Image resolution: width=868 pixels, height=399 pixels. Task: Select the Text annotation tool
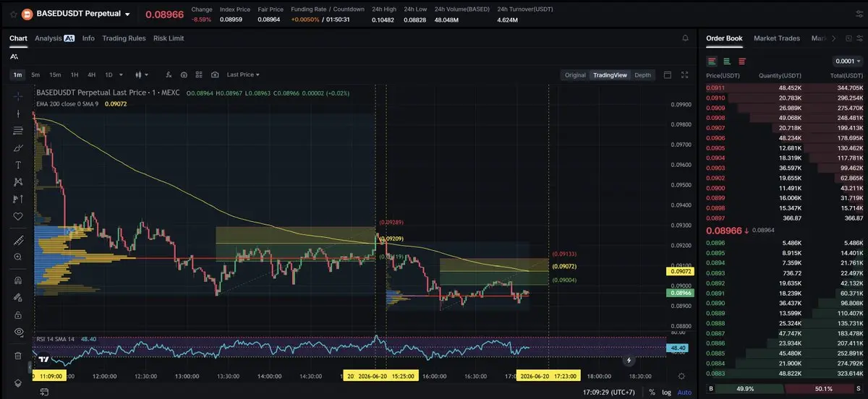click(x=18, y=165)
